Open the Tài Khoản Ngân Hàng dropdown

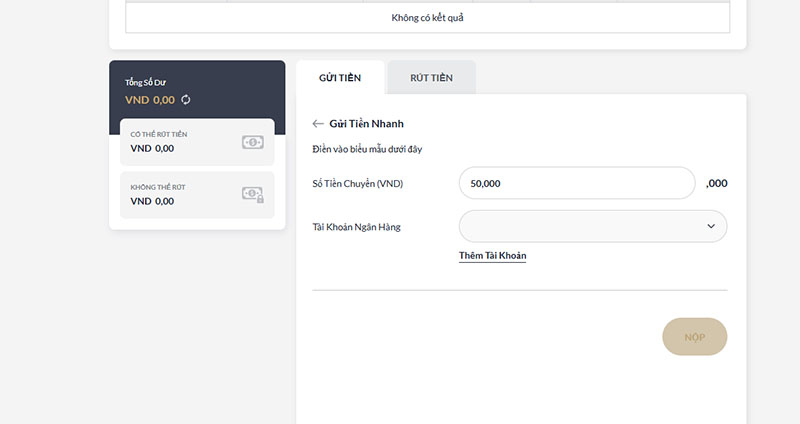click(593, 226)
